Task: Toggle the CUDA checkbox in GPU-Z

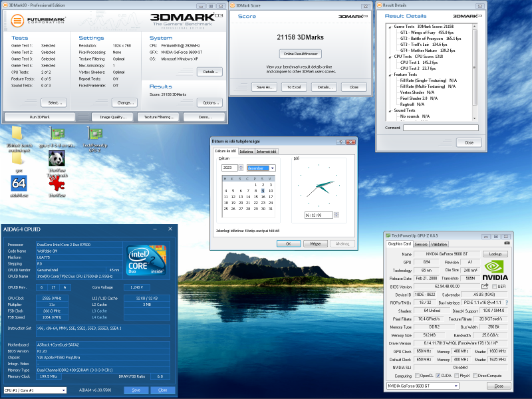Action: point(438,376)
